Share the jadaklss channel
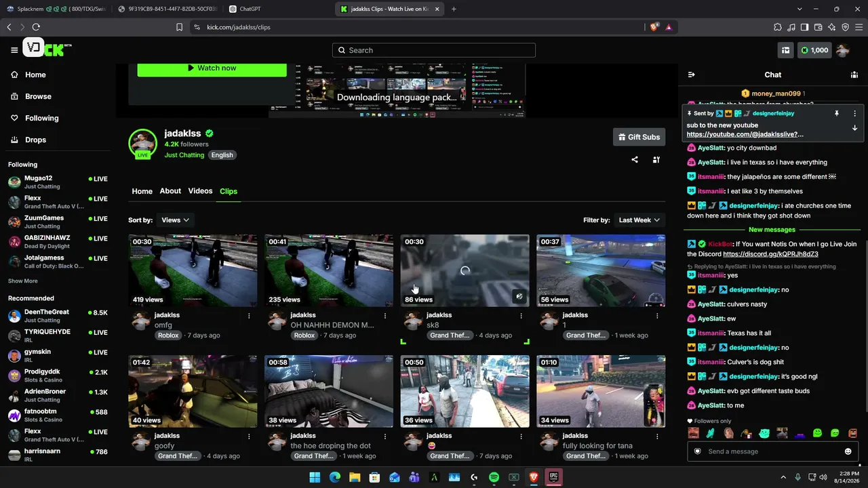Image resolution: width=868 pixels, height=488 pixels. [635, 160]
